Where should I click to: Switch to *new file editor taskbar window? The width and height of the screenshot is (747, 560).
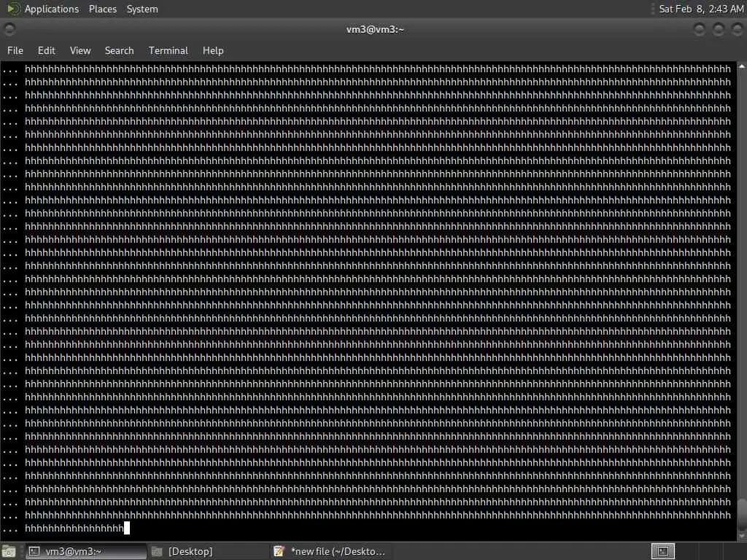click(x=330, y=551)
